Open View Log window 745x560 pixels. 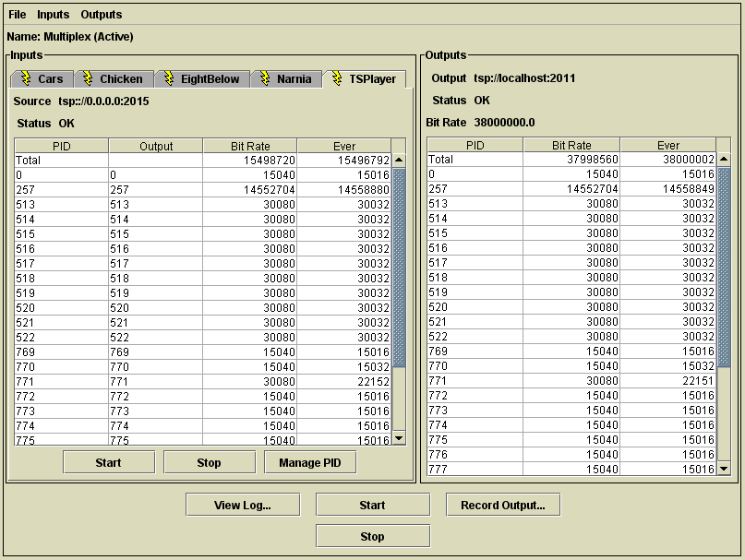[243, 505]
